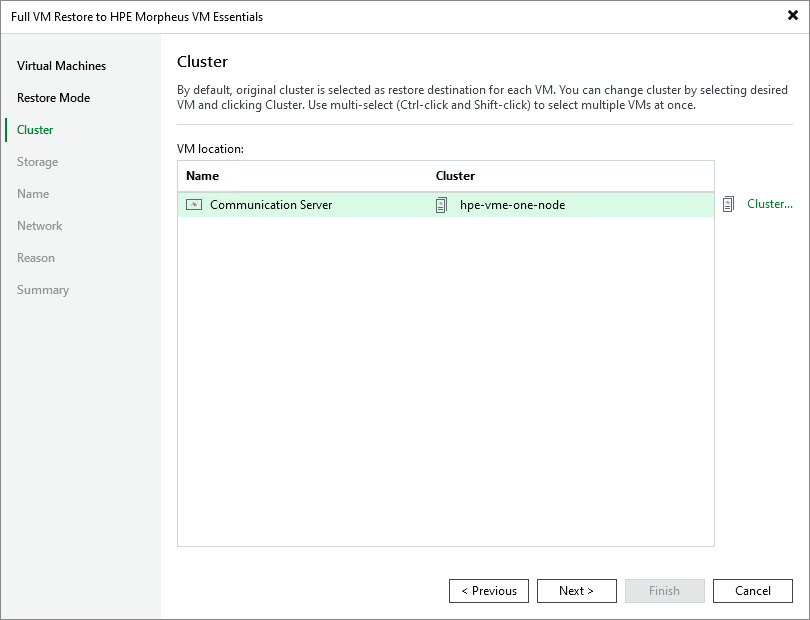Click Cancel to abort the restore wizard
810x620 pixels.
point(753,590)
